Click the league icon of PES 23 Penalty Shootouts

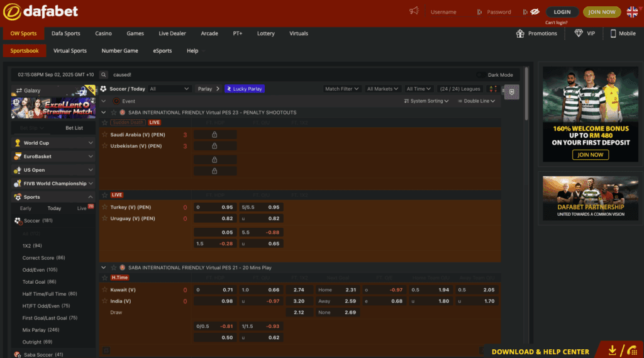click(123, 112)
